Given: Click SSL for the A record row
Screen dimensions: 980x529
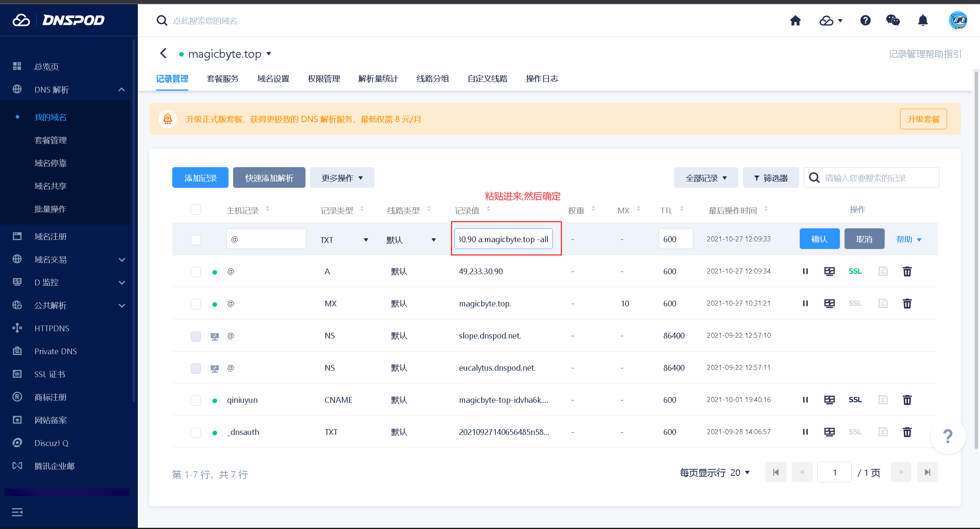Looking at the screenshot, I should click(x=855, y=271).
